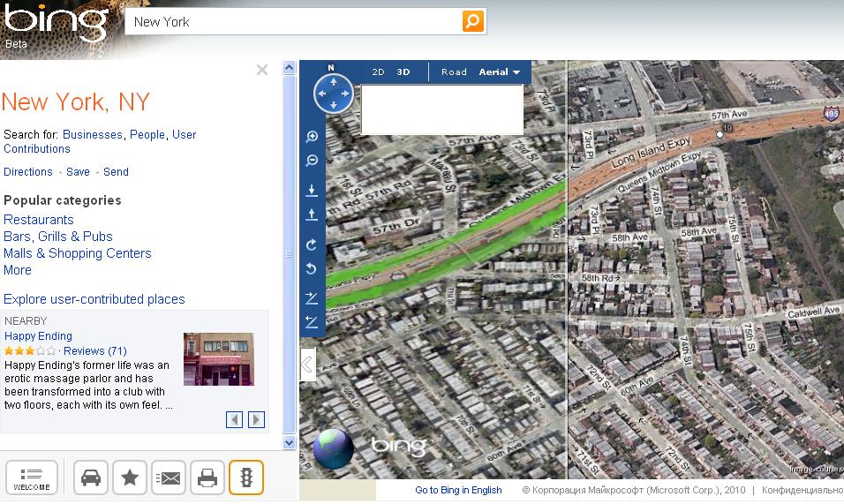The height and width of the screenshot is (504, 844).
Task: Open User Contributions link
Action: tap(100, 141)
